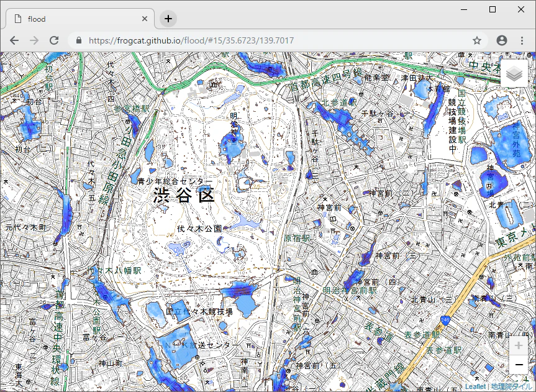The image size is (536, 392).
Task: Click the 能楽堂 label
Action: pos(376,78)
